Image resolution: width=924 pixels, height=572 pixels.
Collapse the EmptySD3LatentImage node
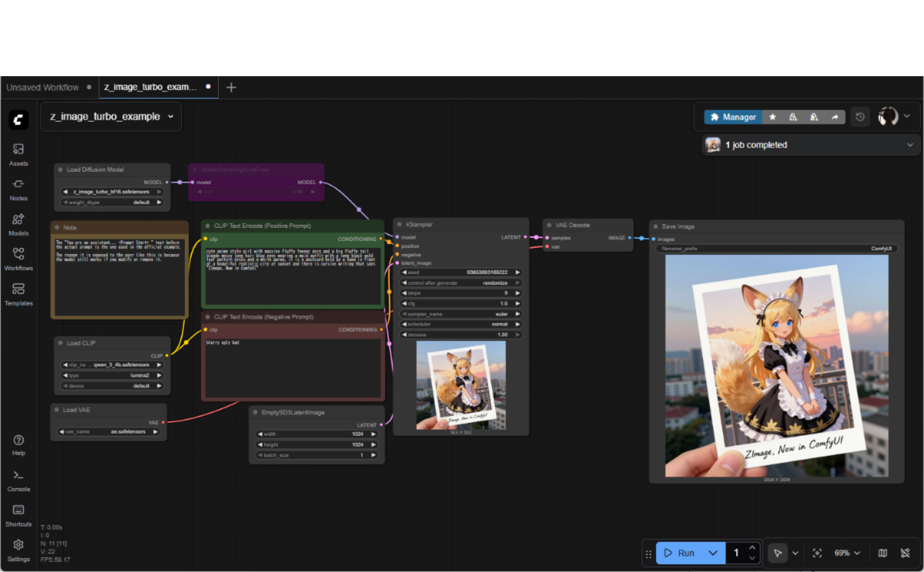[255, 413]
